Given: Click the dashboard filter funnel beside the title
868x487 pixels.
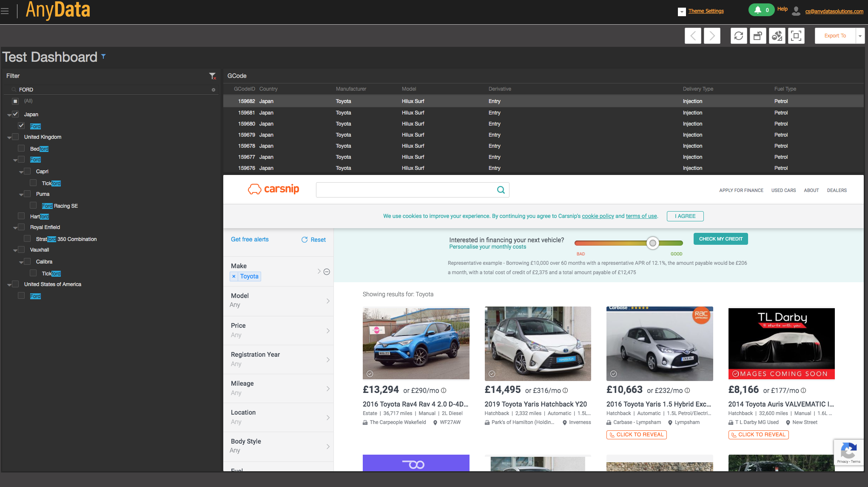Looking at the screenshot, I should pos(103,56).
